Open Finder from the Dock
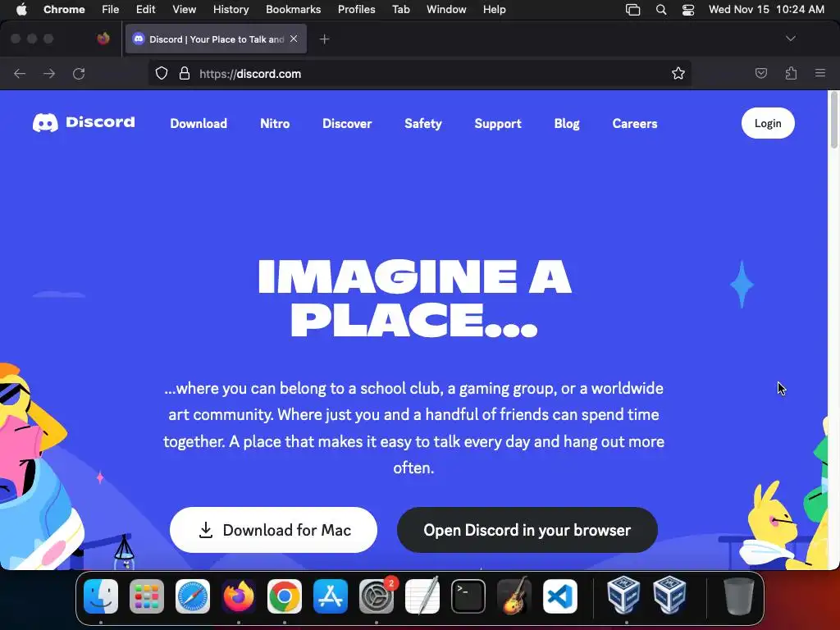Screen dimensions: 840x630 101,596
